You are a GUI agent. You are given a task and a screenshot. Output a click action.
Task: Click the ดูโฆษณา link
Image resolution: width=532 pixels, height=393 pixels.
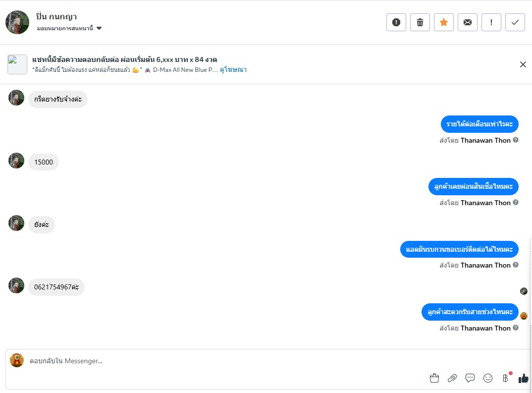[233, 70]
